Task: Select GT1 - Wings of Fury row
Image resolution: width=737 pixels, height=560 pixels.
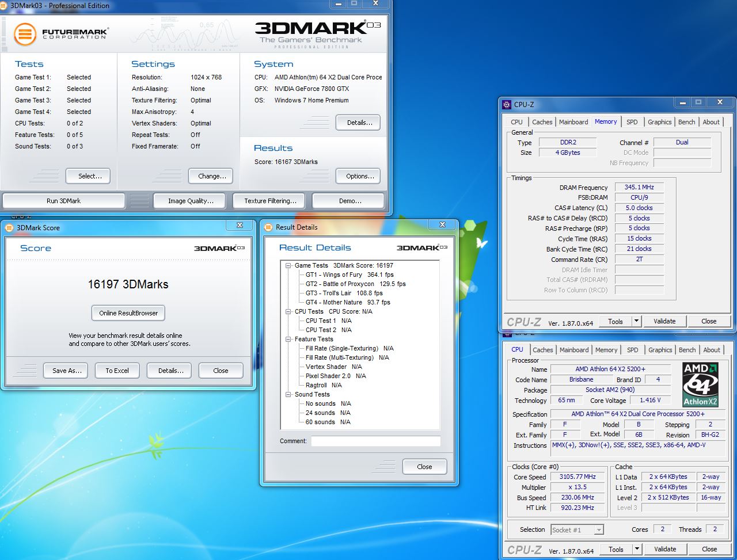Action: (x=349, y=275)
